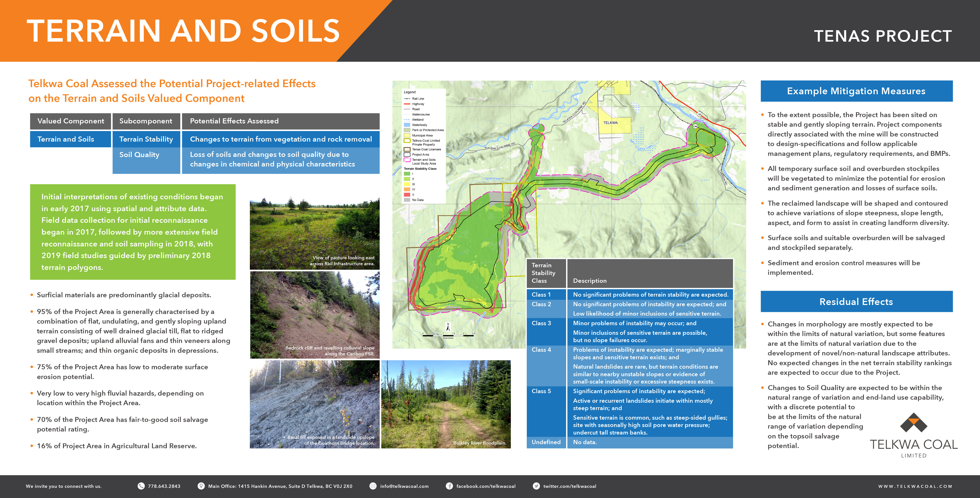Screen dimensions: 980x498
Task: Click the TELKWA label on the map
Action: tap(610, 123)
